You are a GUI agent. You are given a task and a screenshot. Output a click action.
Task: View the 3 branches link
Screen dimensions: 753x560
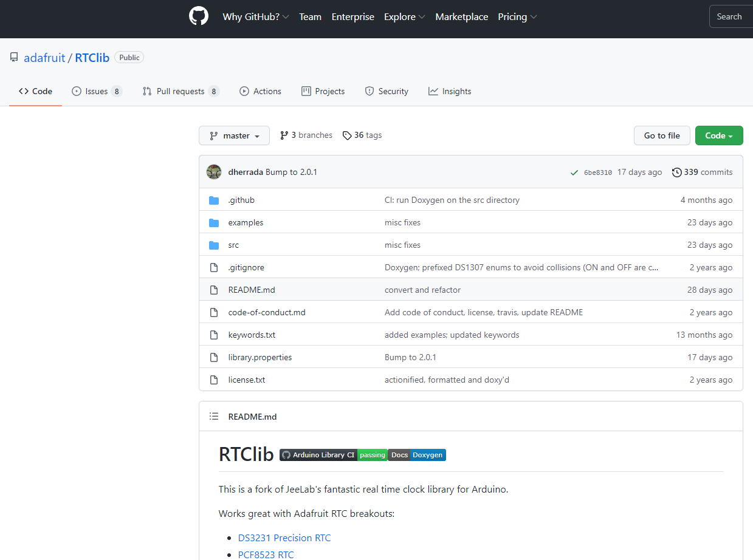coord(306,135)
